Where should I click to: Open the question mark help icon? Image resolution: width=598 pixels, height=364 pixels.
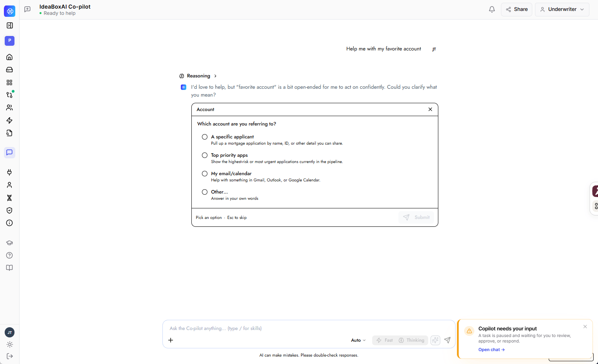tap(10, 255)
